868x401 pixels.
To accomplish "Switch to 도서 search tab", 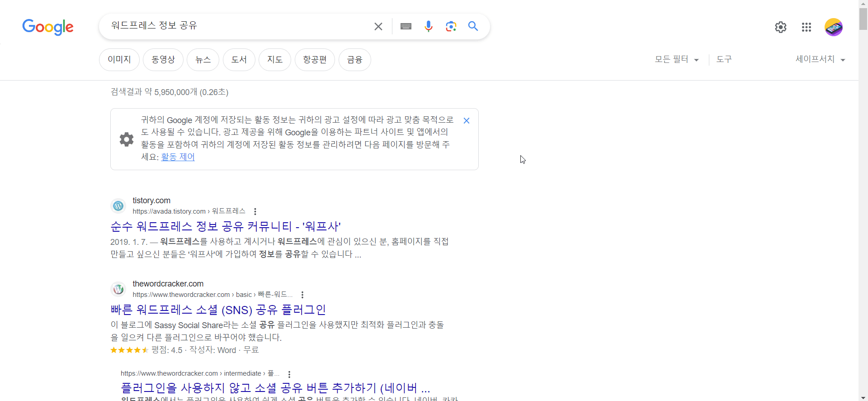I will (239, 60).
